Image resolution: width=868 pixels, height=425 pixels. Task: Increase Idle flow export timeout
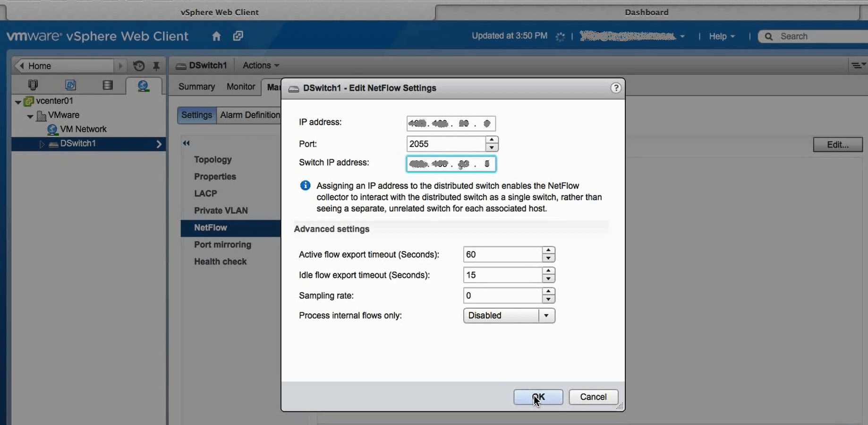coord(548,271)
